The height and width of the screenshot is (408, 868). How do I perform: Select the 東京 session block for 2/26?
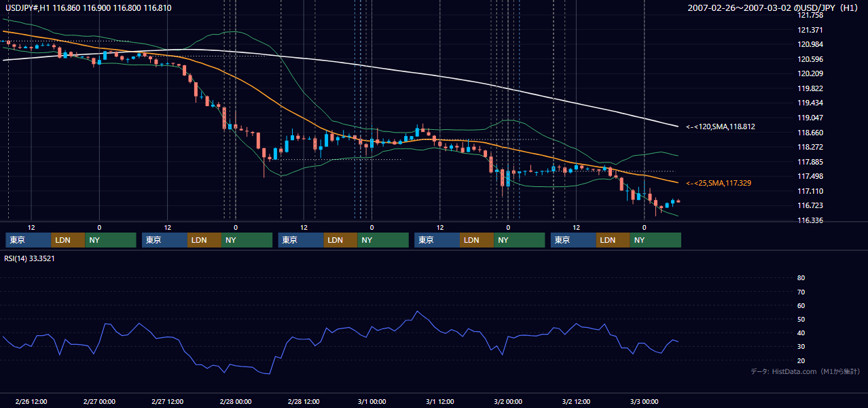29,240
